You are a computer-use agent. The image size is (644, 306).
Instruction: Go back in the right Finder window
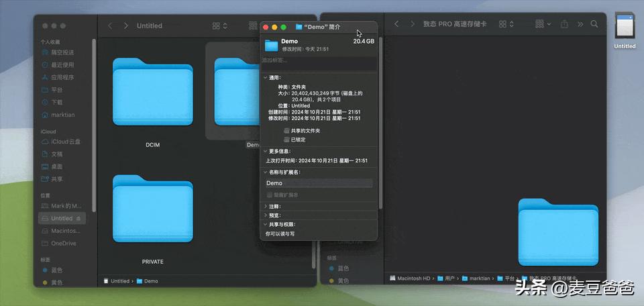(x=396, y=24)
